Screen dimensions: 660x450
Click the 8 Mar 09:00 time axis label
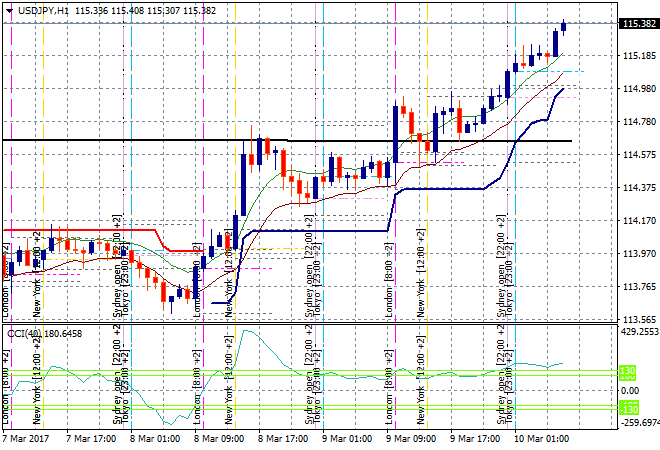[217, 438]
